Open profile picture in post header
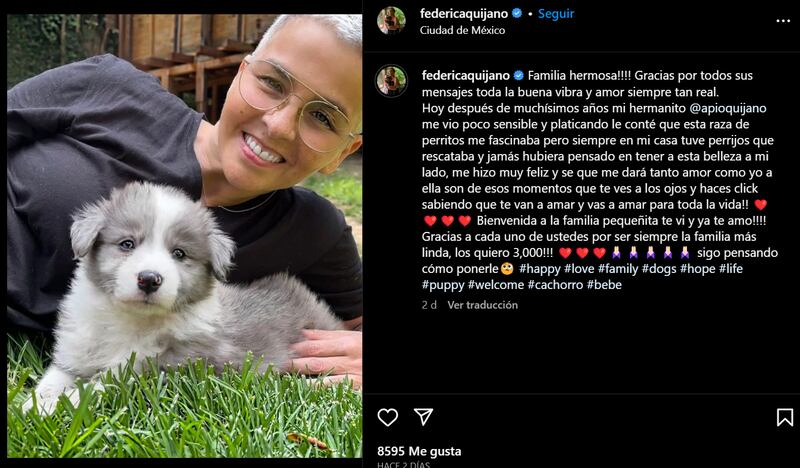Screen dimensions: 800x468 [391, 20]
